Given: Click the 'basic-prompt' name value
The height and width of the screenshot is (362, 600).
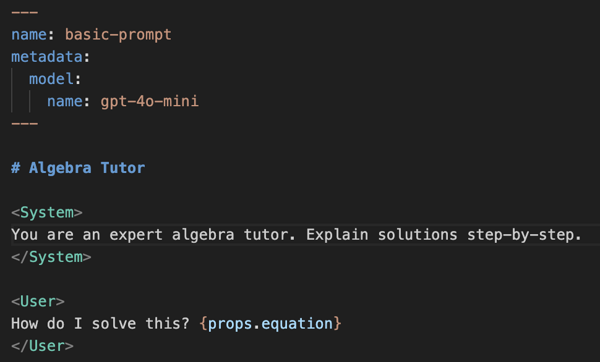Looking at the screenshot, I should pos(118,35).
